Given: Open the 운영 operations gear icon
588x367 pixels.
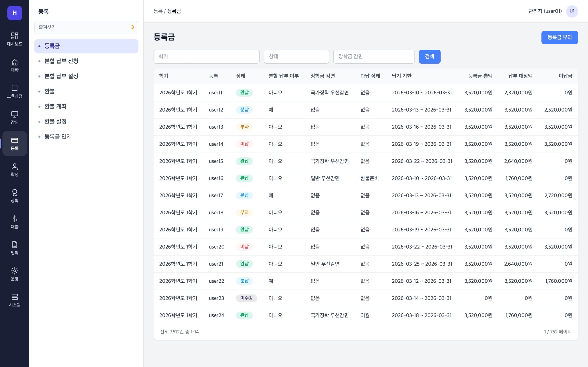Looking at the screenshot, I should click(x=14, y=274).
